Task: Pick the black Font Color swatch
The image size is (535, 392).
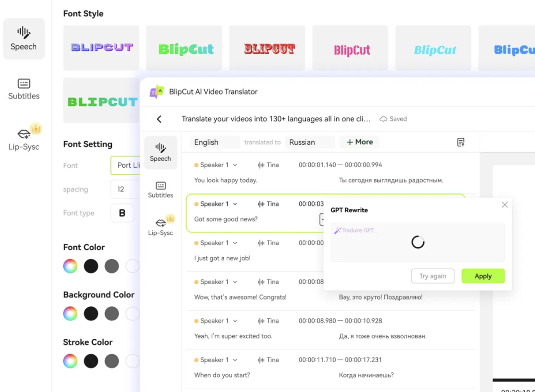Action: pos(91,266)
